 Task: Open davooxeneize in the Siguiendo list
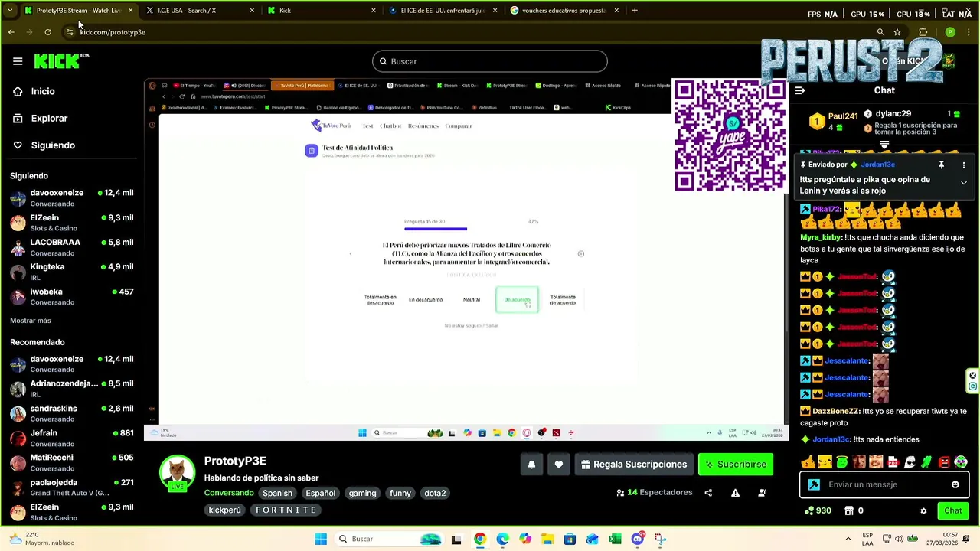[73, 198]
